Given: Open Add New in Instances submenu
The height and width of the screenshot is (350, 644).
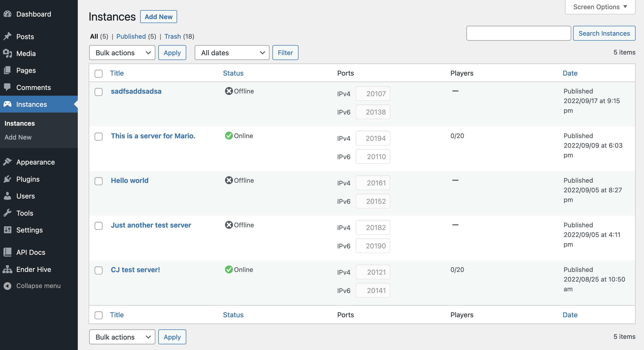Looking at the screenshot, I should [18, 137].
